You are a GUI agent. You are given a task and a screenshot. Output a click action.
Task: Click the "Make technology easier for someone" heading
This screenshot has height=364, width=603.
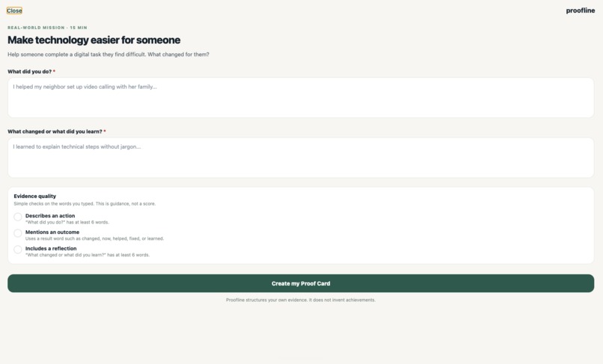(x=94, y=40)
